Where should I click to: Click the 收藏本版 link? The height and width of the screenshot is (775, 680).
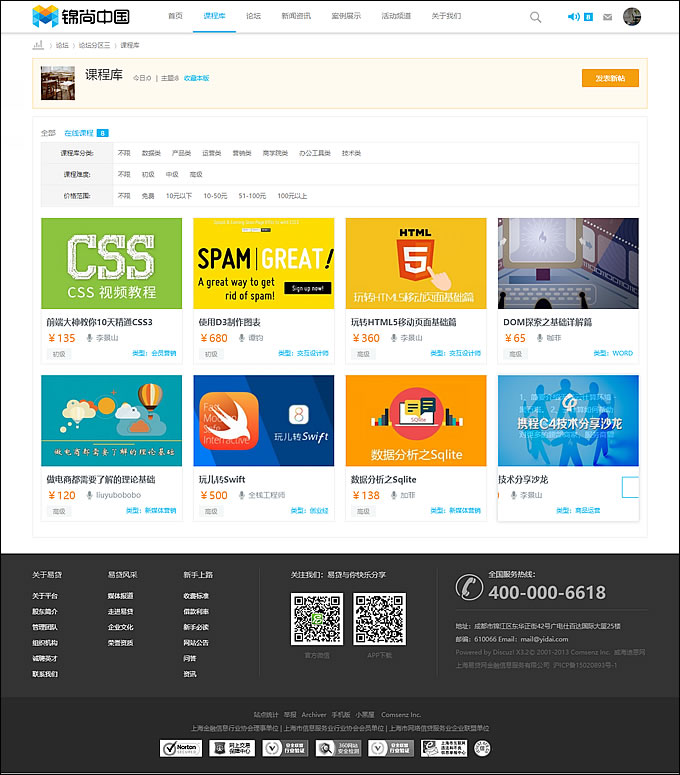[x=196, y=78]
